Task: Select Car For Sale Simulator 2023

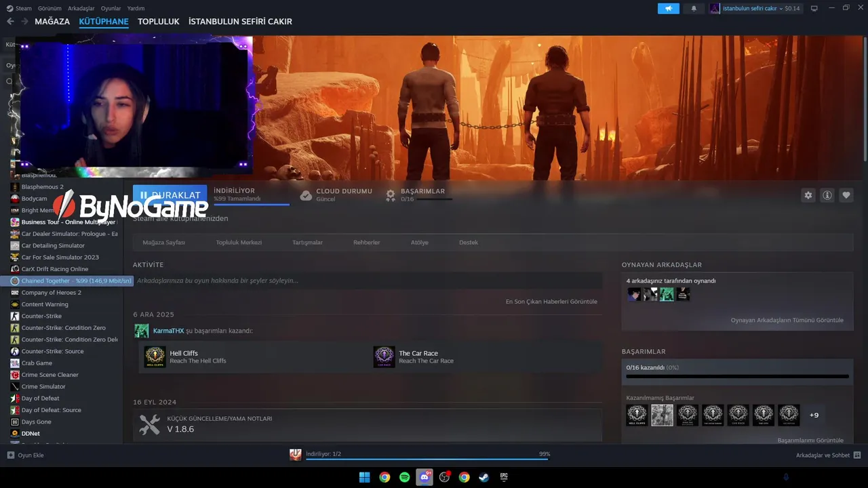Action: [x=60, y=258]
